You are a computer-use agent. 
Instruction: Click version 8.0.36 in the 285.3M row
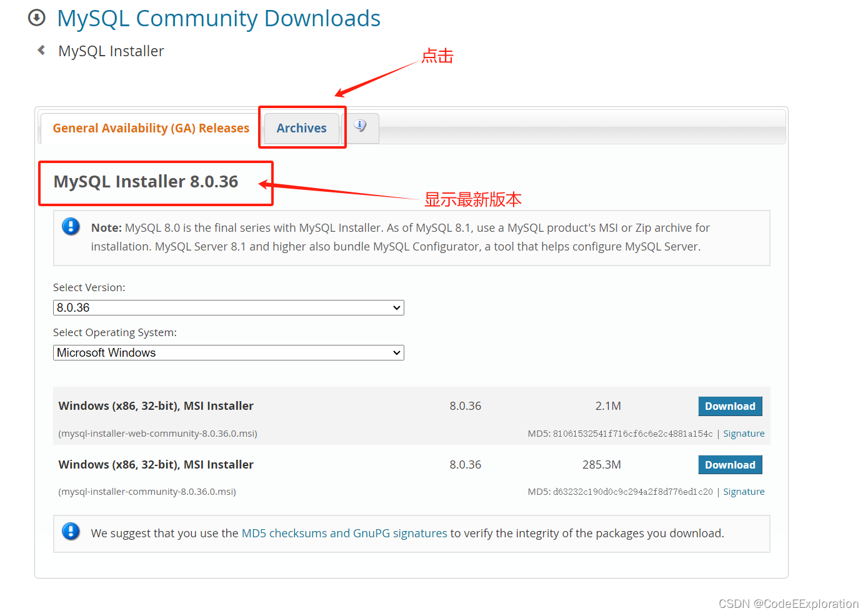(x=466, y=465)
